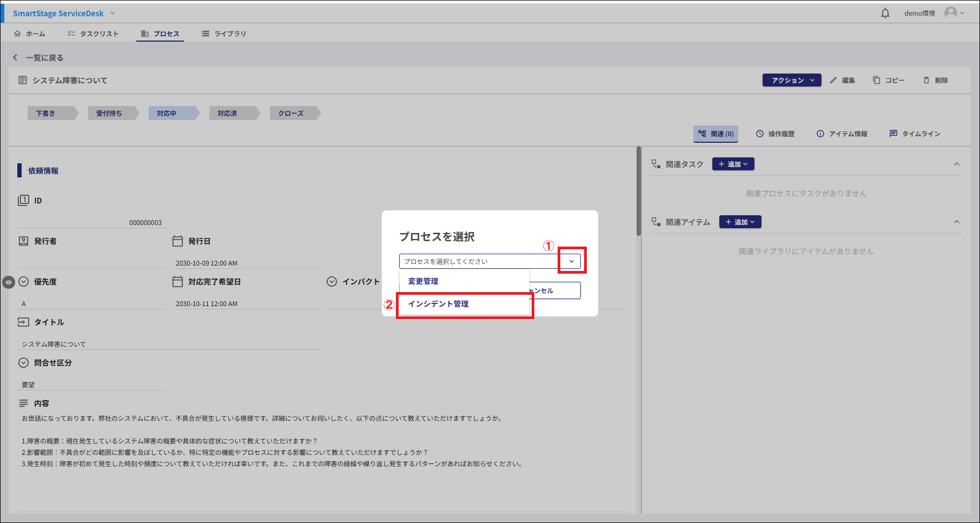Screen dimensions: 980x523
Task: Click the copy icon in the header
Action: pyautogui.click(x=876, y=80)
